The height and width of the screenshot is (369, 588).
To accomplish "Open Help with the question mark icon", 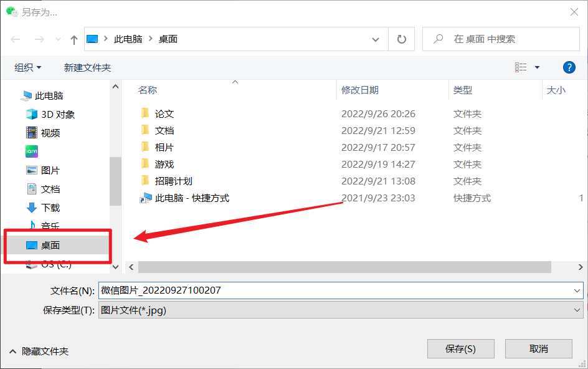I will [569, 67].
